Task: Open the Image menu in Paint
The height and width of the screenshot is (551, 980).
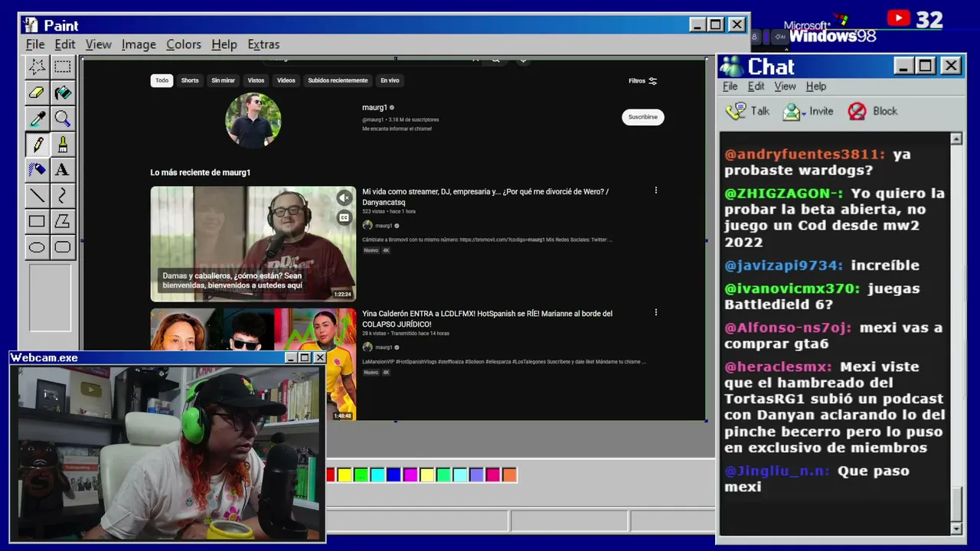Action: click(139, 44)
